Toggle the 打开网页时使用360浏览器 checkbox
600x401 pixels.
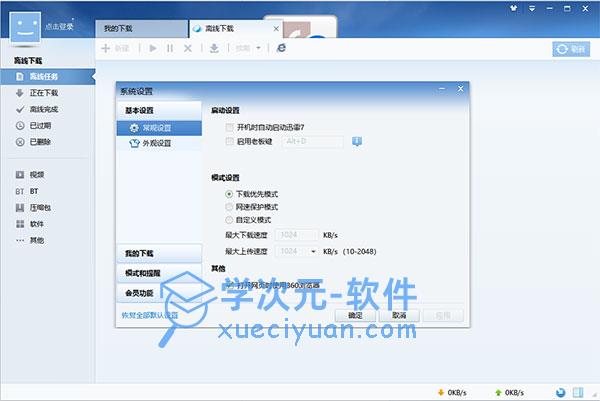(x=230, y=285)
